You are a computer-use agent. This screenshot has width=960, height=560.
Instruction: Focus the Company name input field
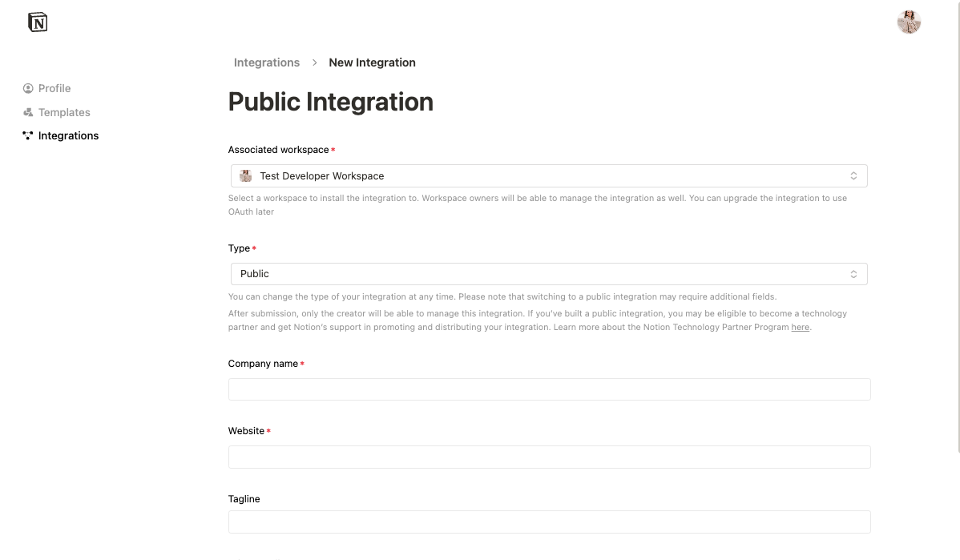pos(549,389)
